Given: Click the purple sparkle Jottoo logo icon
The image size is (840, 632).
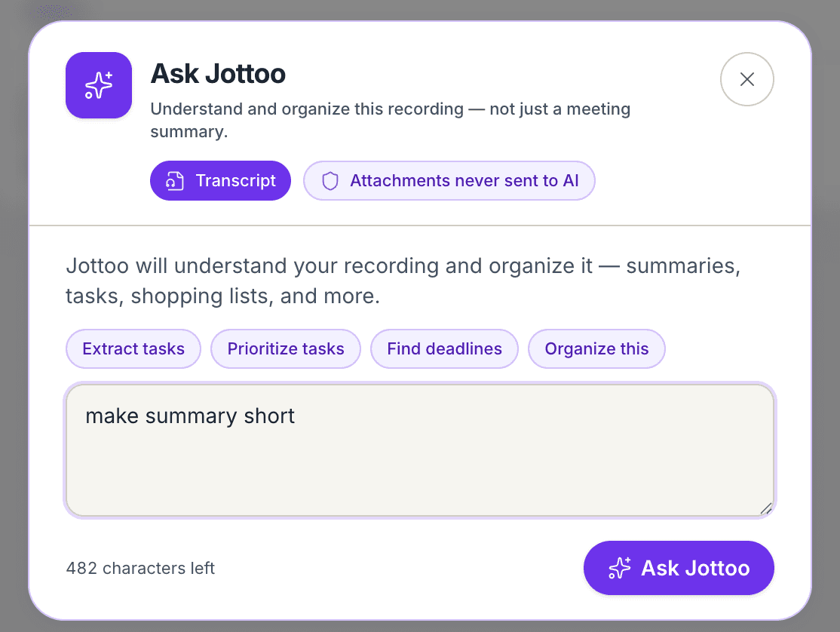Looking at the screenshot, I should click(99, 85).
